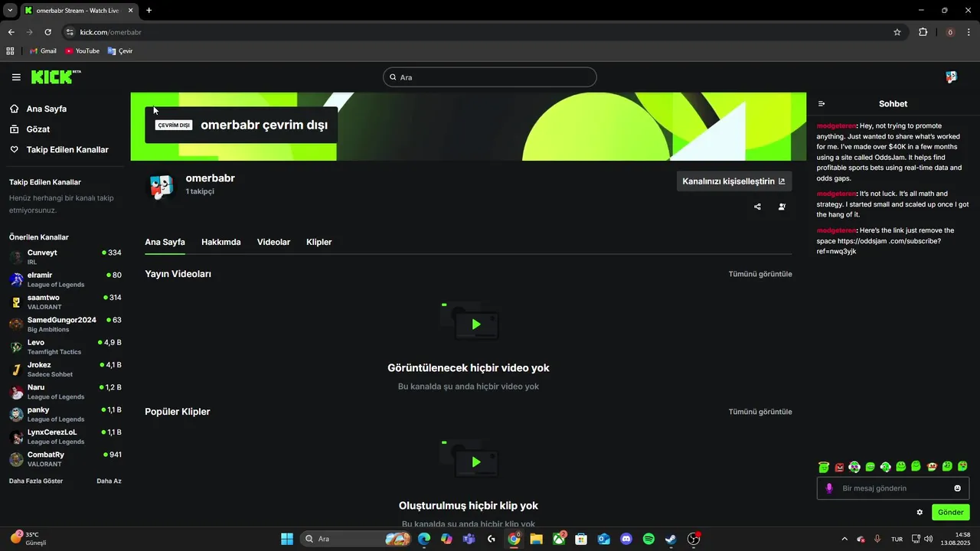Collapse the Sohbet chat panel icon
980x551 pixels.
tap(822, 104)
